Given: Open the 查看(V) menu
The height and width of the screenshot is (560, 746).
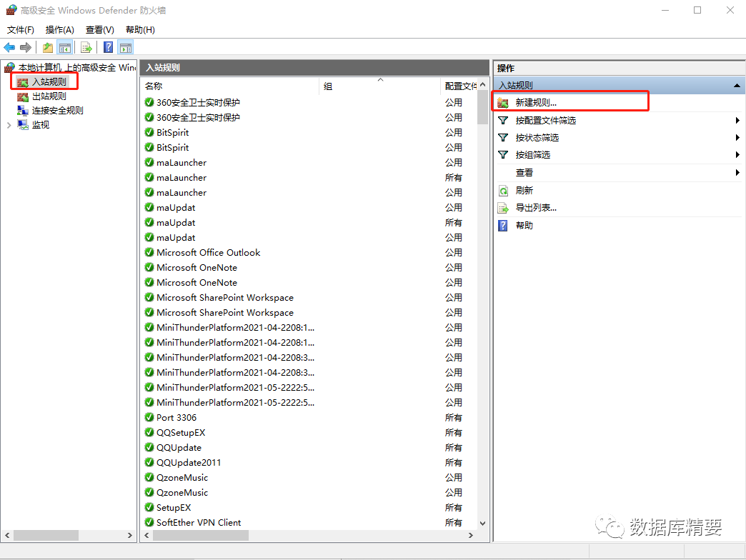Looking at the screenshot, I should [99, 30].
